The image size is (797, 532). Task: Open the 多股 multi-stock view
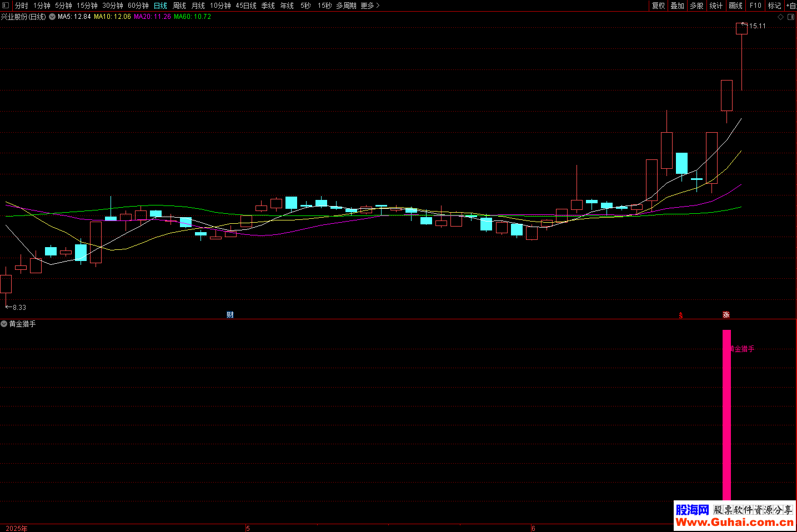pos(697,6)
